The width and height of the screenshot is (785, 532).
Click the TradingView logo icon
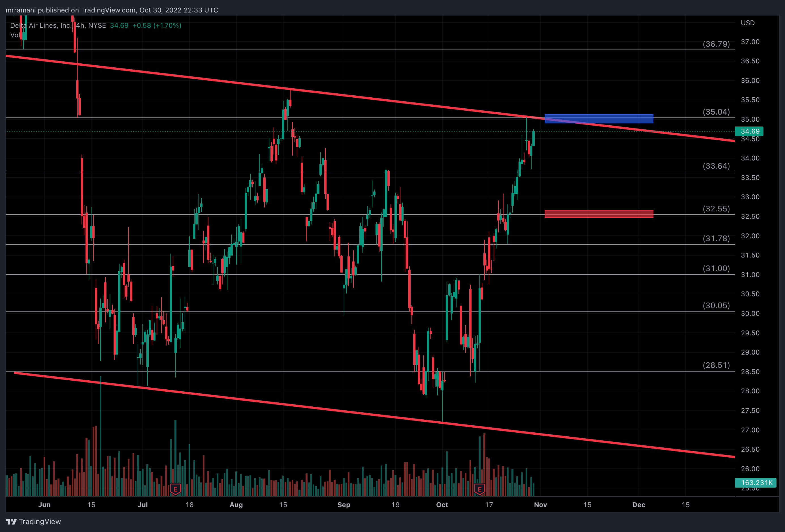click(11, 522)
